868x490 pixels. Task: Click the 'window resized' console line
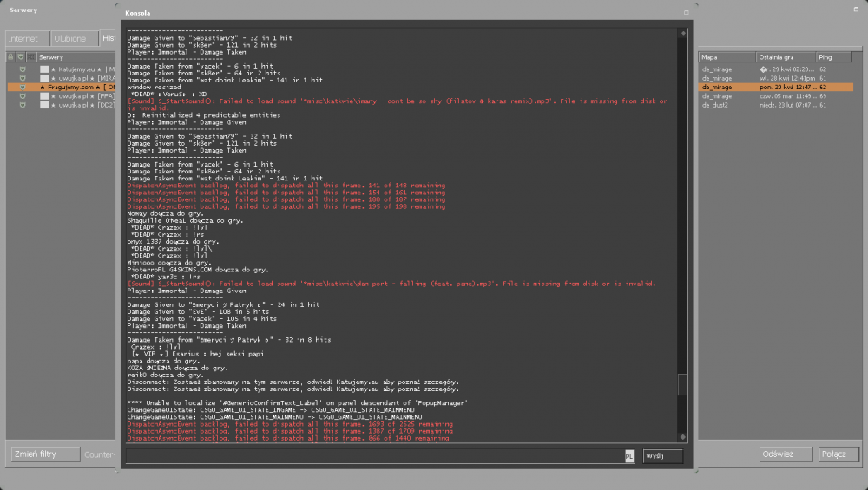154,88
